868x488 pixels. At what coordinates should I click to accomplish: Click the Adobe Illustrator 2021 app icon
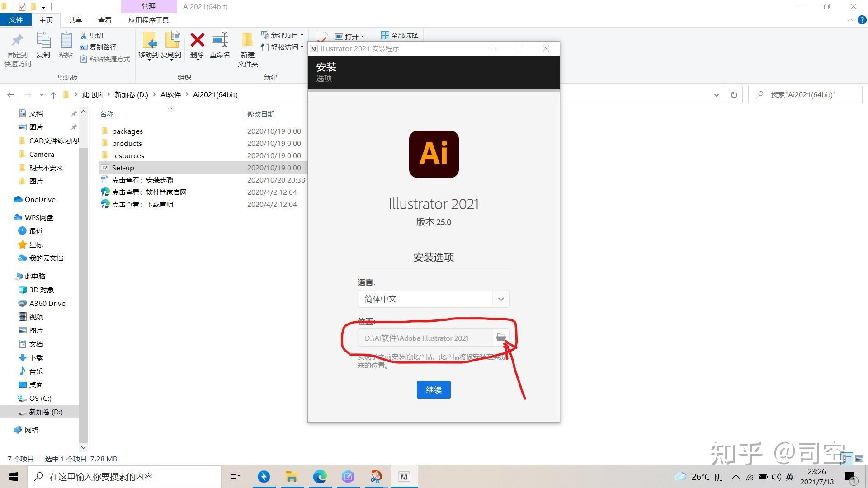(434, 154)
